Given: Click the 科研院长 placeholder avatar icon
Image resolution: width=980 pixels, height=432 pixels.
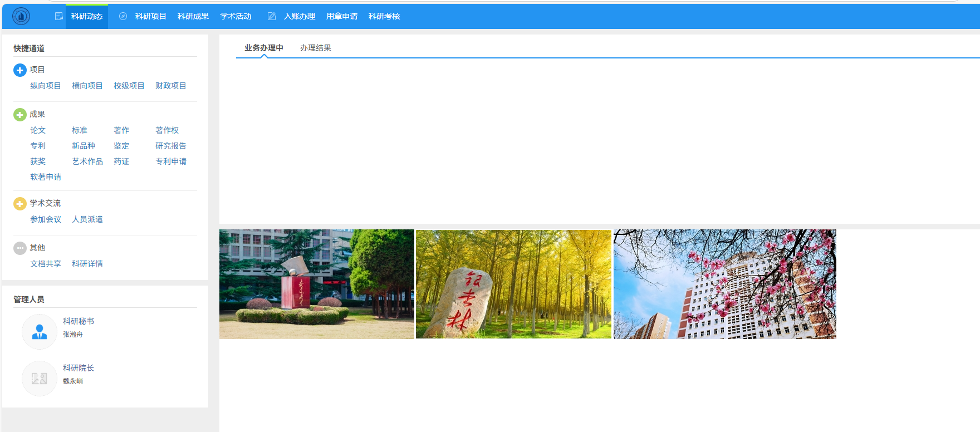Looking at the screenshot, I should (40, 379).
